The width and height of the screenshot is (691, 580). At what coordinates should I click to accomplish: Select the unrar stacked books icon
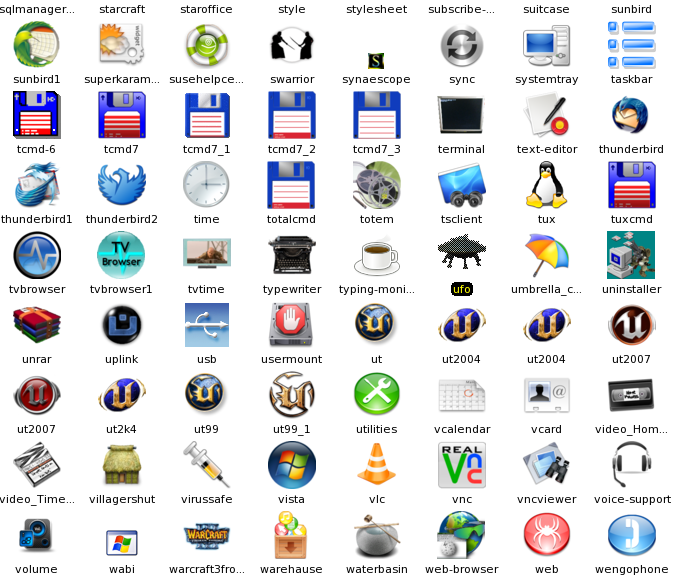(37, 325)
